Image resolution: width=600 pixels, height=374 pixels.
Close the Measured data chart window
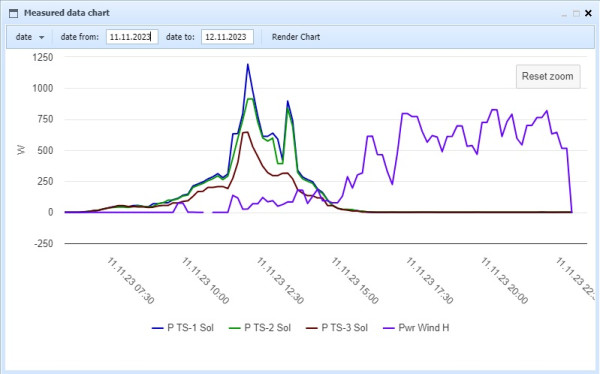(x=588, y=14)
